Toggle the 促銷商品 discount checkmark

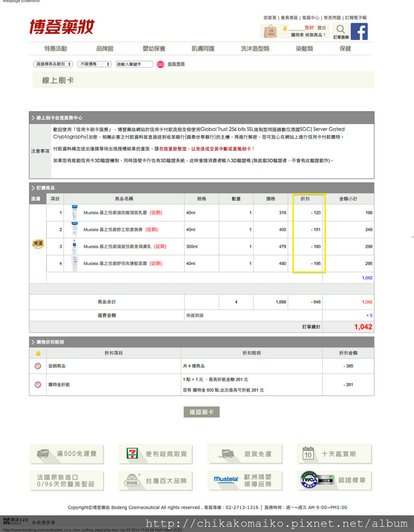tap(37, 366)
